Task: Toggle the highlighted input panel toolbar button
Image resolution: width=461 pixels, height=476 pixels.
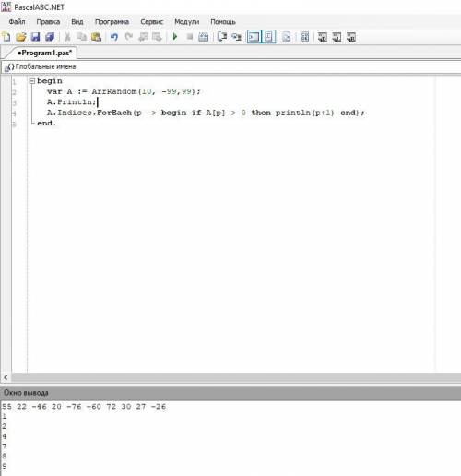Action: pos(268,37)
